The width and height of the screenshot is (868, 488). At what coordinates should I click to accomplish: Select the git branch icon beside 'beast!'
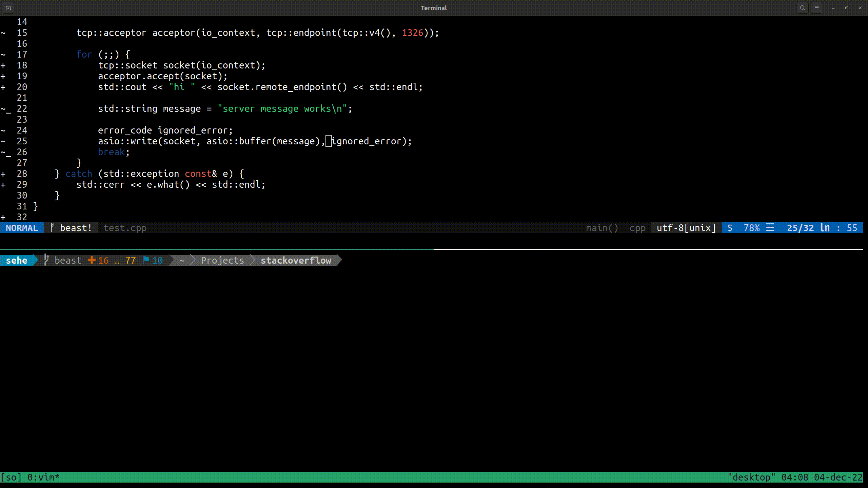53,228
